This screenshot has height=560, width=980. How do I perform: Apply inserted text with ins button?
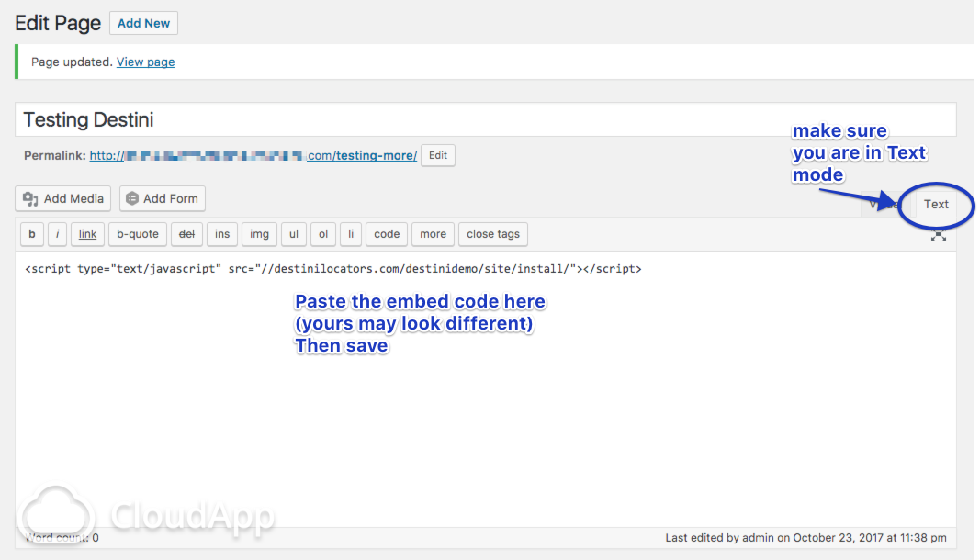(222, 234)
